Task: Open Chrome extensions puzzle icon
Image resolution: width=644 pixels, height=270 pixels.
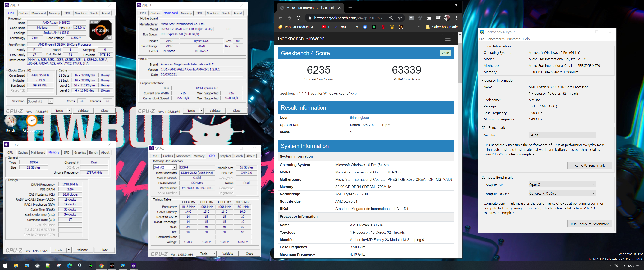Action: (x=429, y=18)
